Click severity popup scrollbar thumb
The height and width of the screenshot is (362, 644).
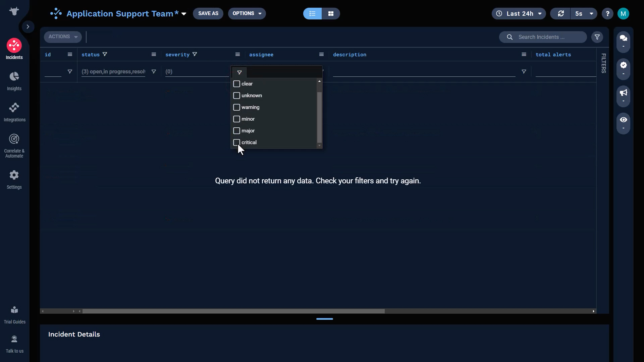click(x=319, y=117)
